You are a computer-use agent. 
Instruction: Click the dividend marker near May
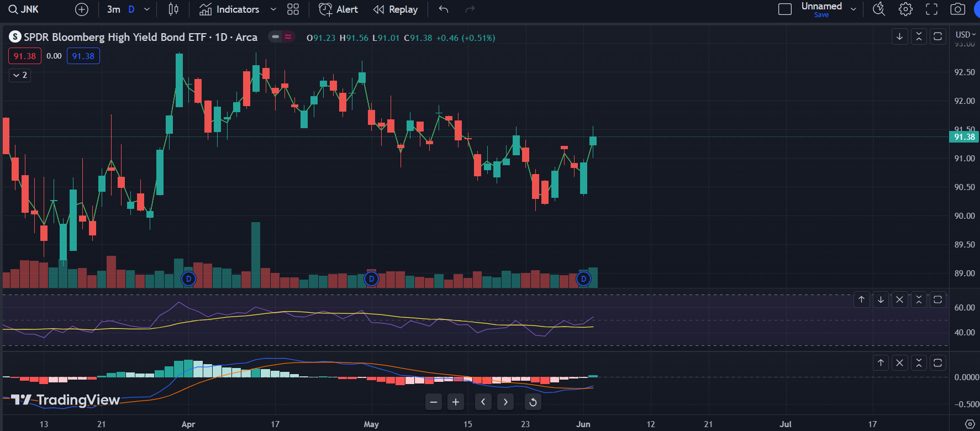[x=372, y=279]
